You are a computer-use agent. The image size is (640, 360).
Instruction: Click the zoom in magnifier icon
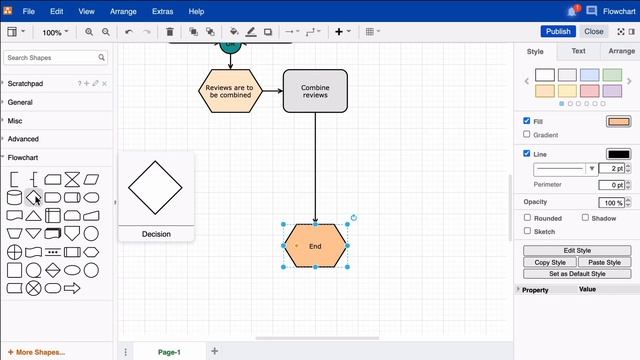[x=89, y=32]
